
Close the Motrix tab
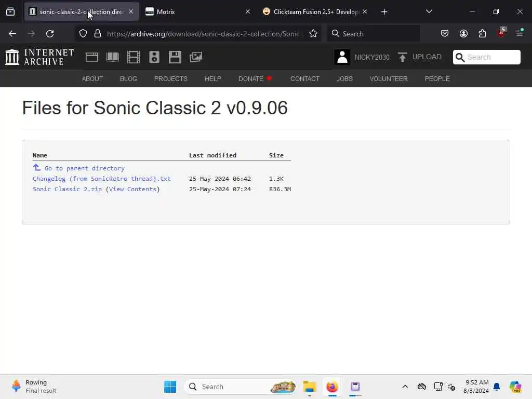(x=248, y=12)
